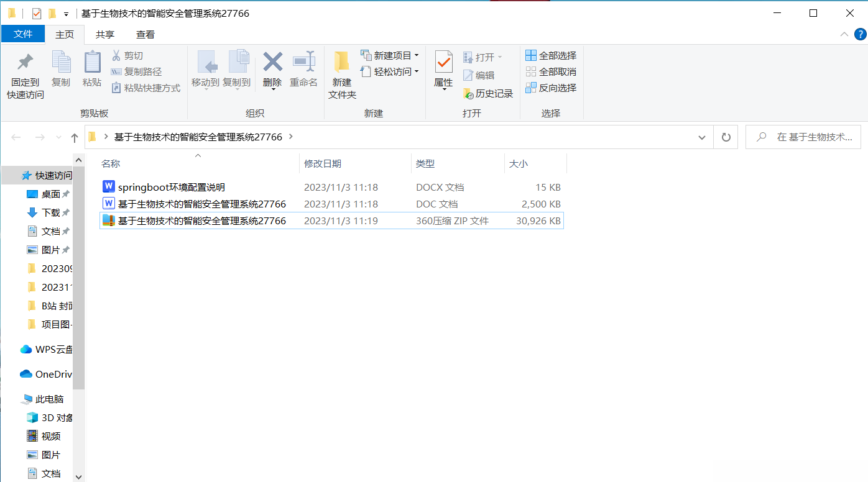868x482 pixels.
Task: Open the help question mark button
Action: 861,34
